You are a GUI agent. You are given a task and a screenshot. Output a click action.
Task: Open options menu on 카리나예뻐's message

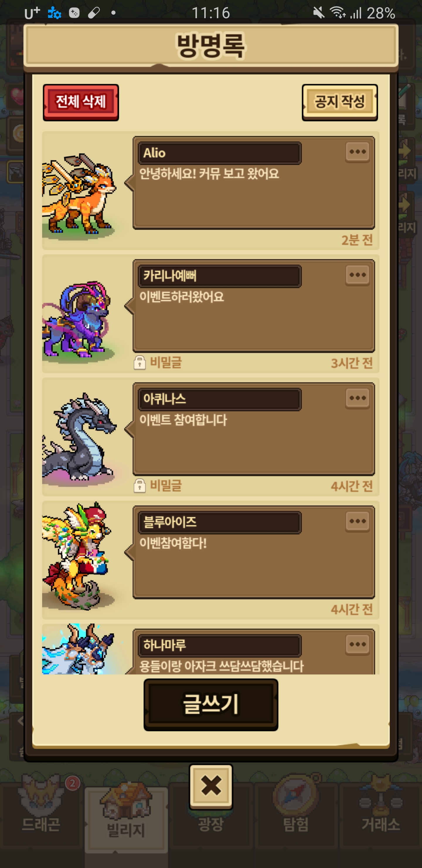coord(357,275)
